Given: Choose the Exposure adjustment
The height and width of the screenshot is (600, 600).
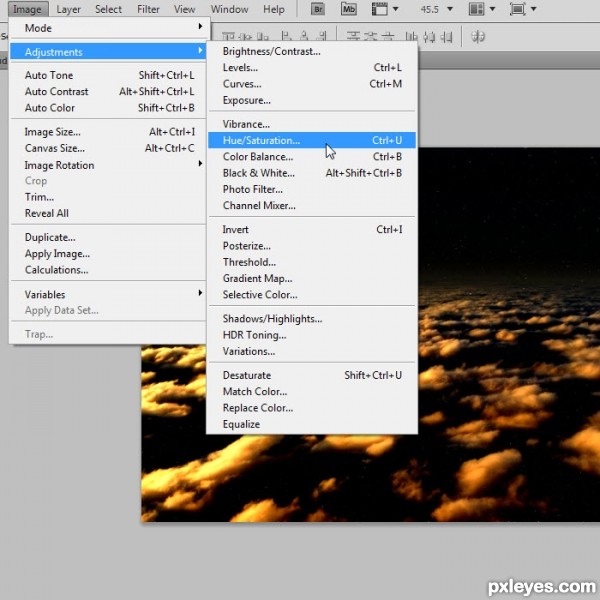Looking at the screenshot, I should 311,100.
